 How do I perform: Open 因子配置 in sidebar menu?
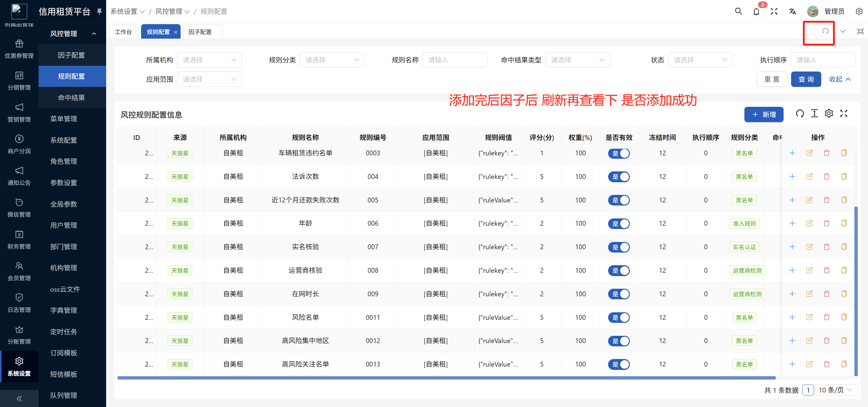coord(72,55)
